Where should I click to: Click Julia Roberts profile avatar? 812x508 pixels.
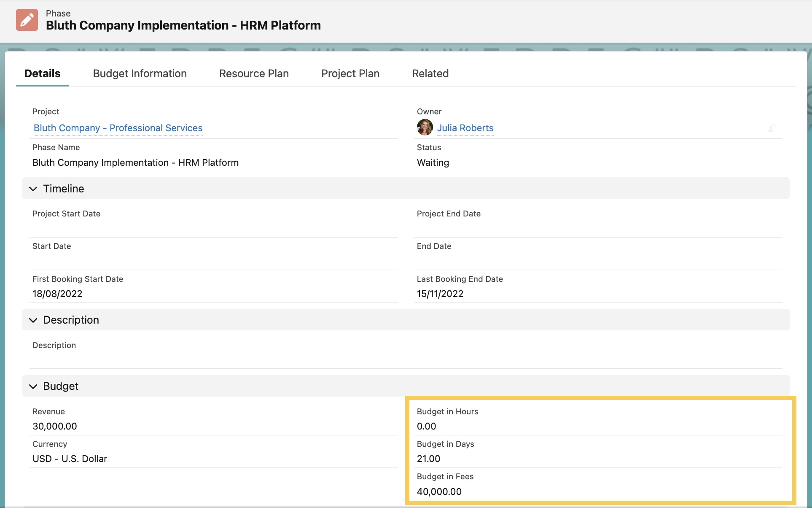pos(425,127)
